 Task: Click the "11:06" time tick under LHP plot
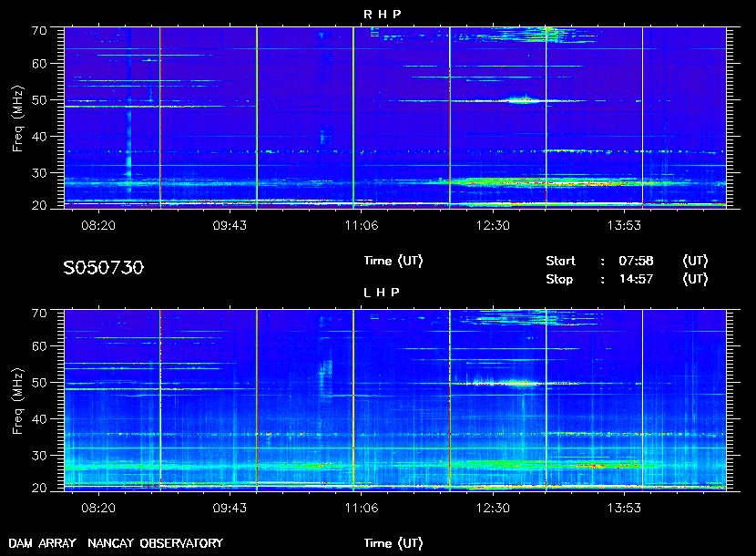point(362,508)
